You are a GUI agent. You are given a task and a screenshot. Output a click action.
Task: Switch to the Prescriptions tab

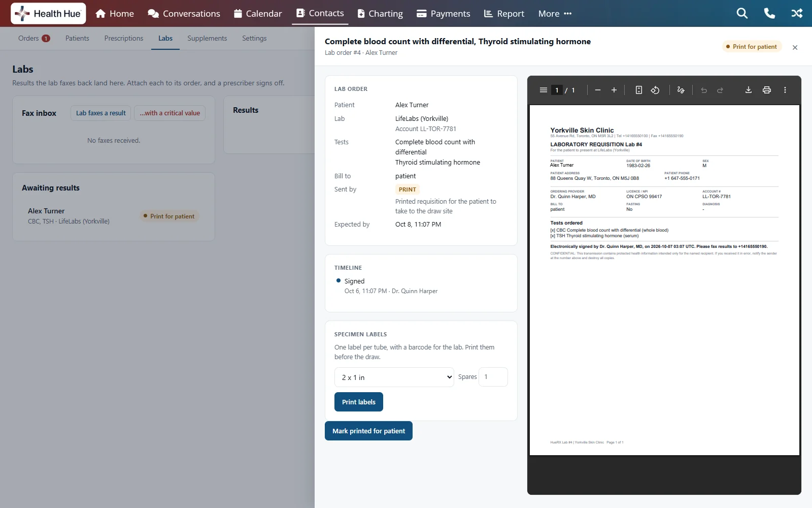point(124,38)
